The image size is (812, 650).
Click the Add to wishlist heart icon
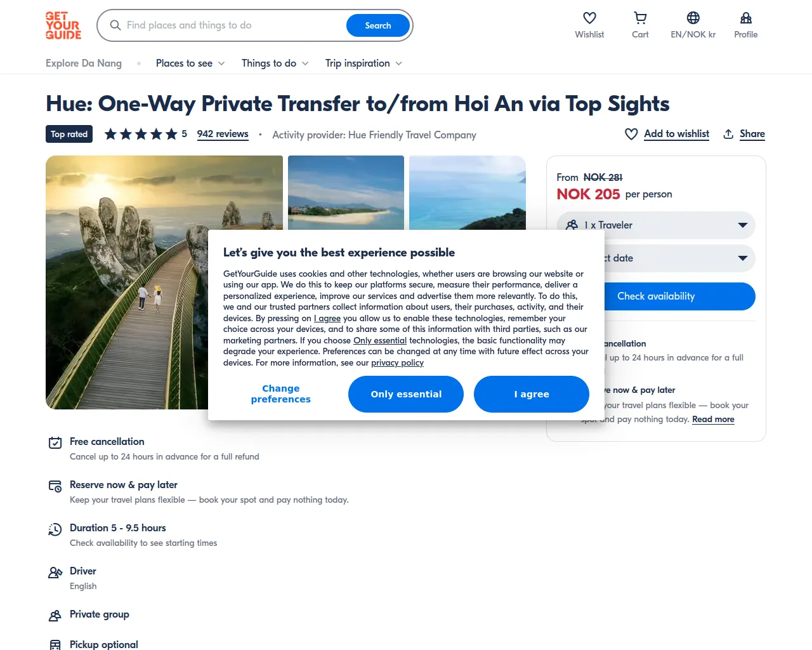631,134
